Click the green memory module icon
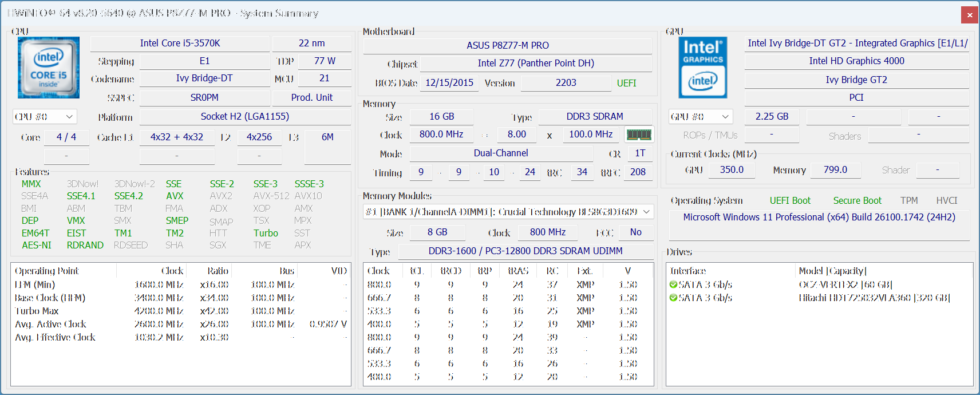This screenshot has height=395, width=980. pos(639,135)
